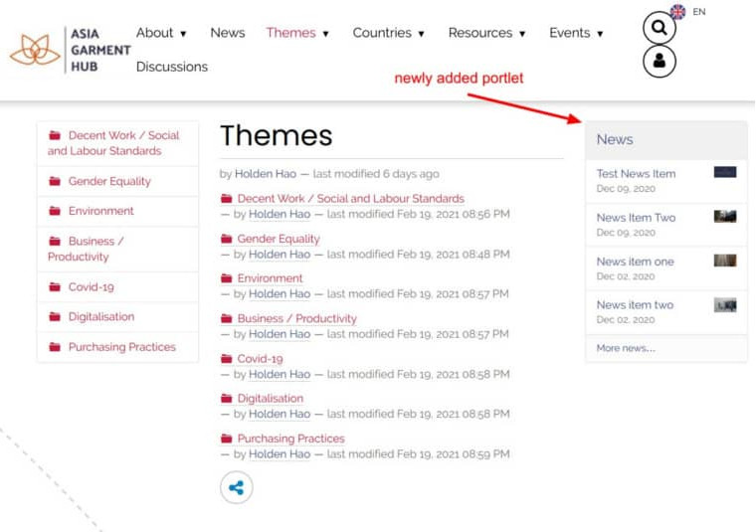Select the UK flag language icon
756x532 pixels.
(x=677, y=12)
